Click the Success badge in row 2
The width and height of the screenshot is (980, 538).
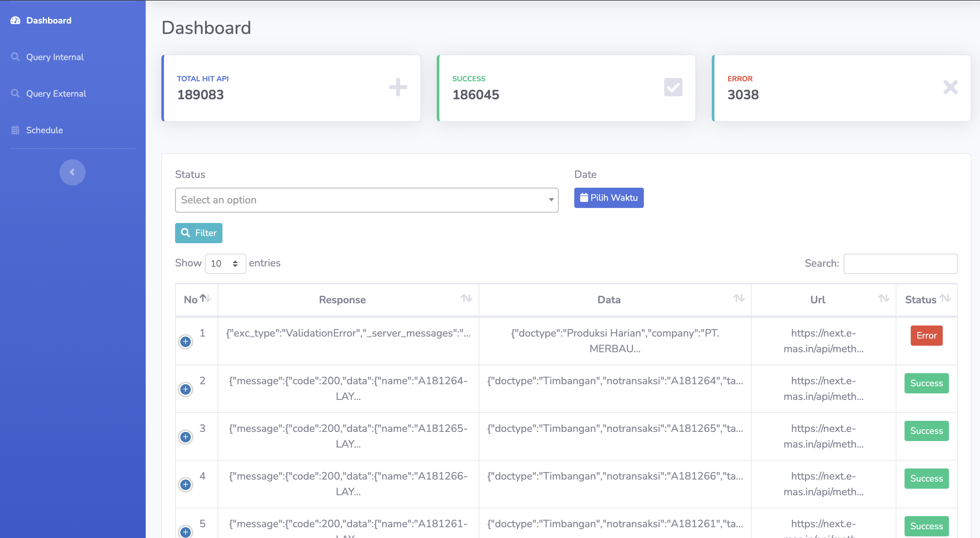(x=926, y=383)
